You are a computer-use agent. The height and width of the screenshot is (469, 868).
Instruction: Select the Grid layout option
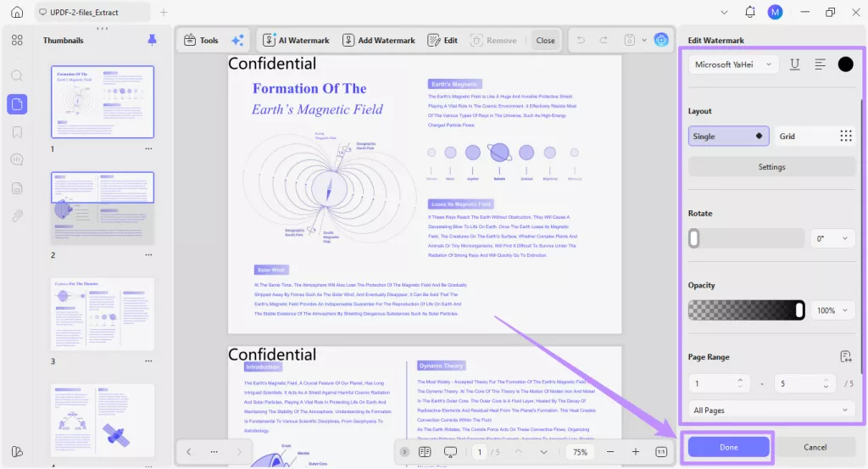[x=815, y=137]
